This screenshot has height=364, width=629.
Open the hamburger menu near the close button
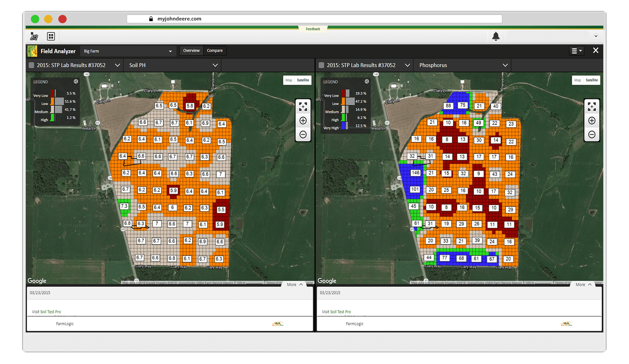[x=577, y=51]
